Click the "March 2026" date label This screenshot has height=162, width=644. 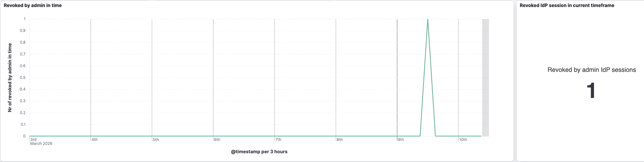click(41, 143)
